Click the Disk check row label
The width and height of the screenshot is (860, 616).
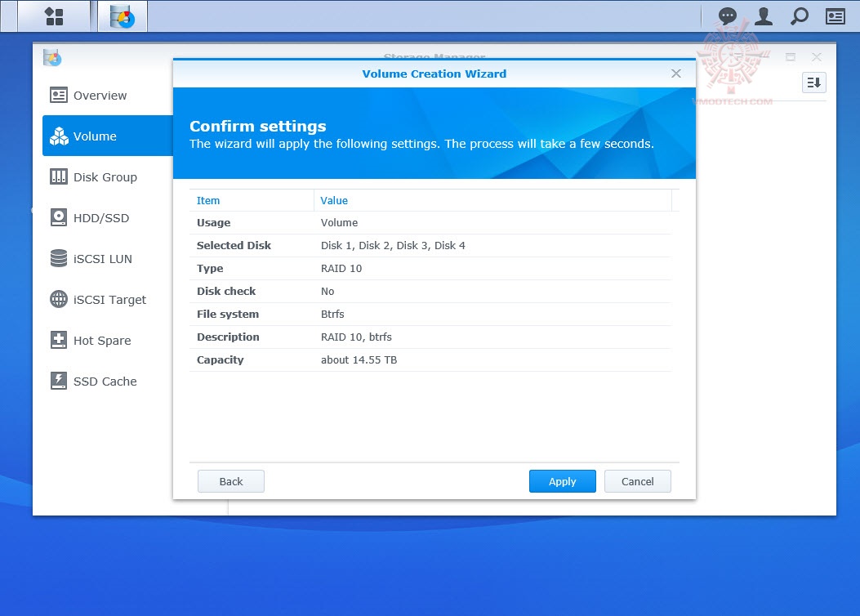point(226,292)
